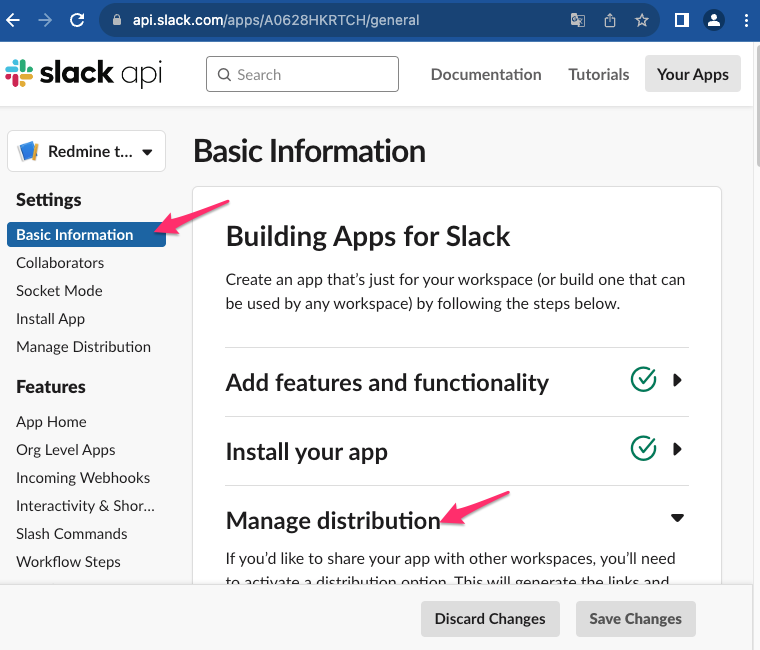Open Socket Mode settings

point(59,291)
